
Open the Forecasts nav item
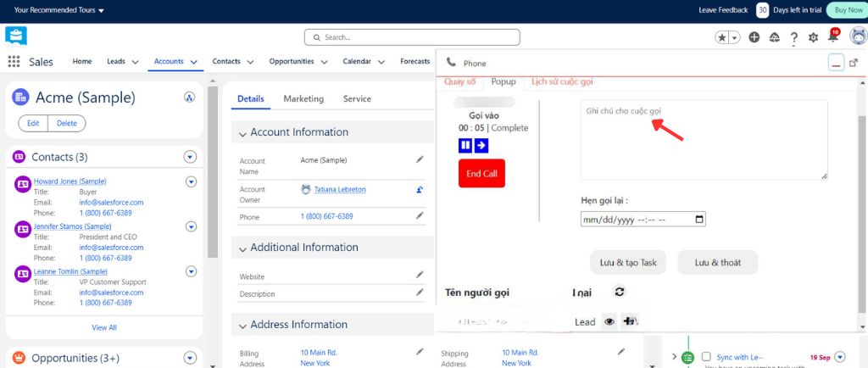point(415,61)
